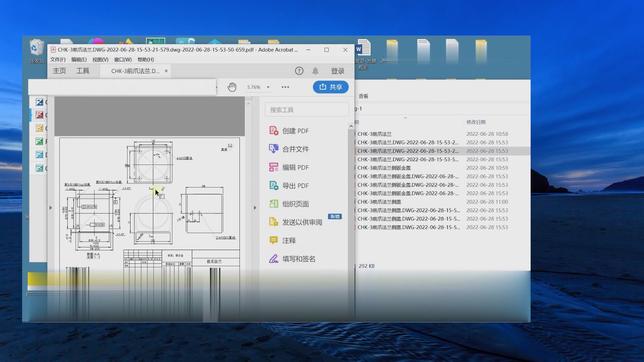Image resolution: width=644 pixels, height=362 pixels.
Task: Click 登录 to sign in
Action: [337, 71]
